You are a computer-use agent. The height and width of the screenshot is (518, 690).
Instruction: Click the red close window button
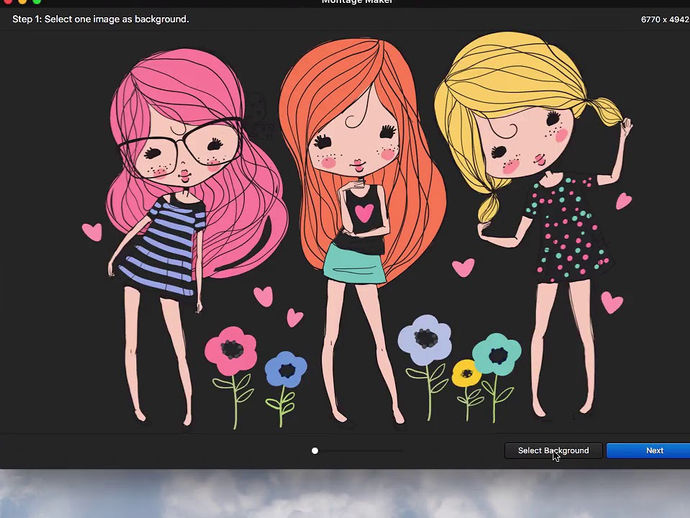click(x=8, y=1)
